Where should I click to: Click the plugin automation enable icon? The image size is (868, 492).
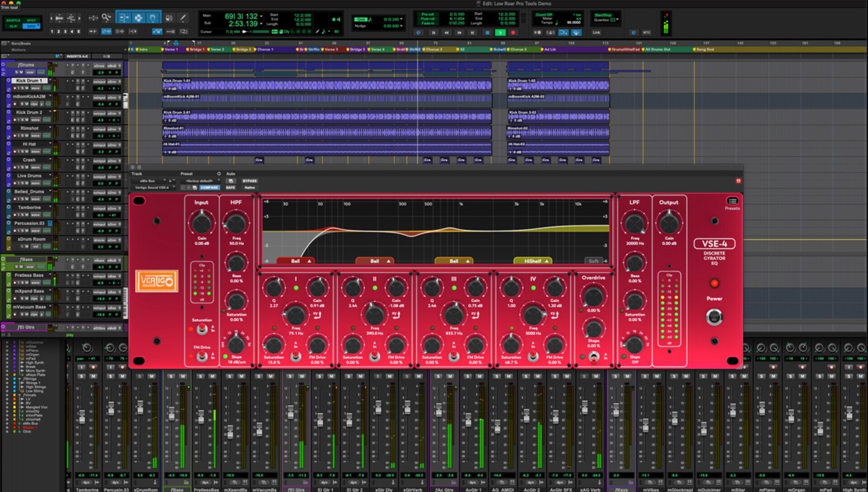click(x=231, y=181)
